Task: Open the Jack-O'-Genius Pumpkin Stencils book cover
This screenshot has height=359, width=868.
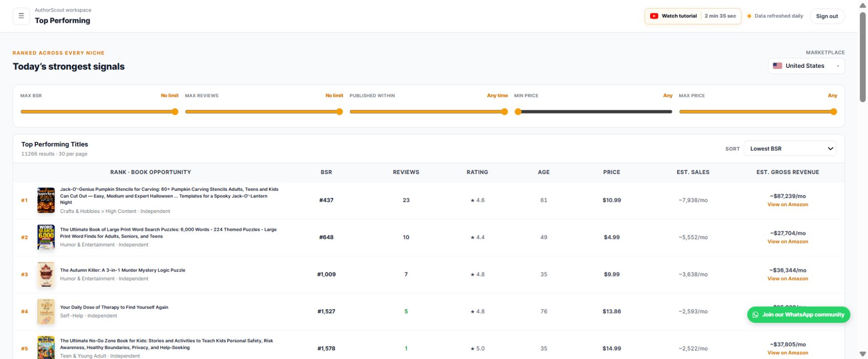Action: [x=46, y=200]
